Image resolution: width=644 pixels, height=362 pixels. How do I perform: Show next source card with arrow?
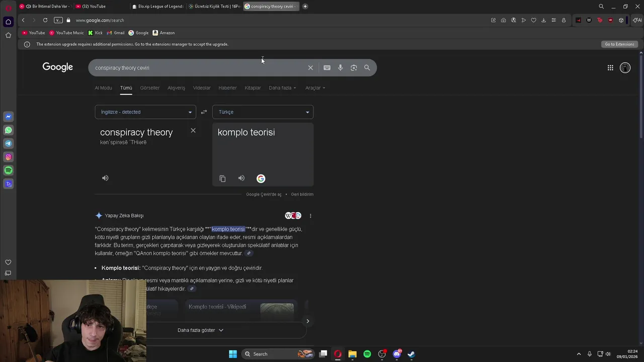pos(308,321)
